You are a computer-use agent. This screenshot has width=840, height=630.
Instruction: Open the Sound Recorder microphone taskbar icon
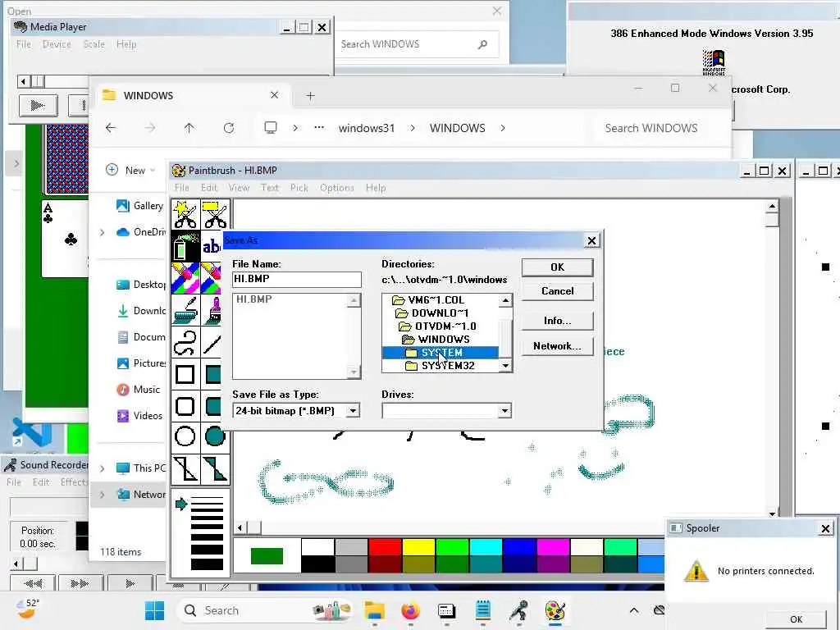518,610
